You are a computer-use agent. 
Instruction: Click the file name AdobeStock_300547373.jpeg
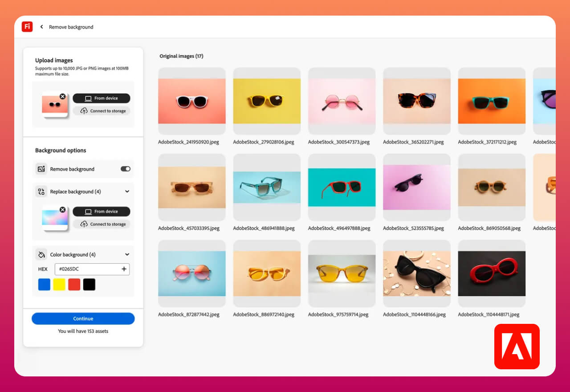click(339, 142)
